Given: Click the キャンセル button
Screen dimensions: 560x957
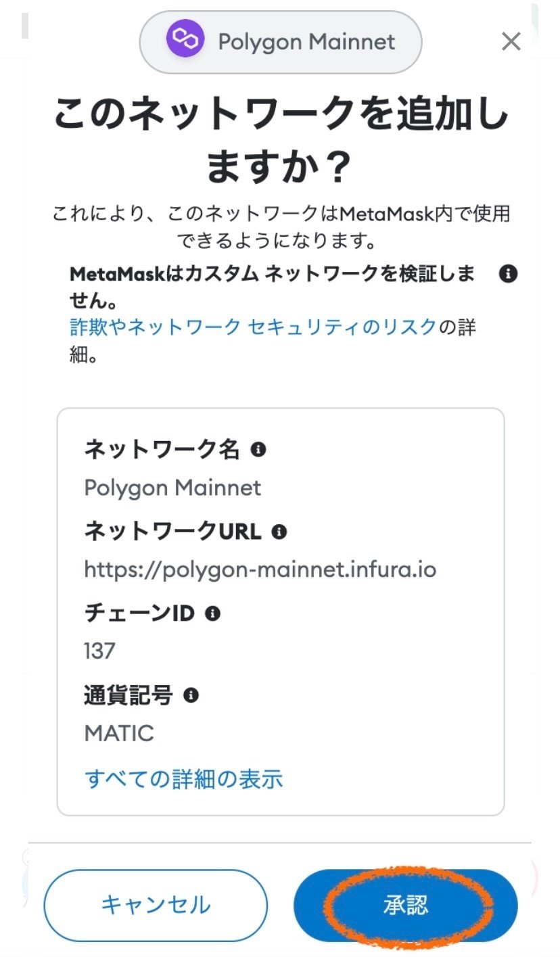Looking at the screenshot, I should [156, 905].
